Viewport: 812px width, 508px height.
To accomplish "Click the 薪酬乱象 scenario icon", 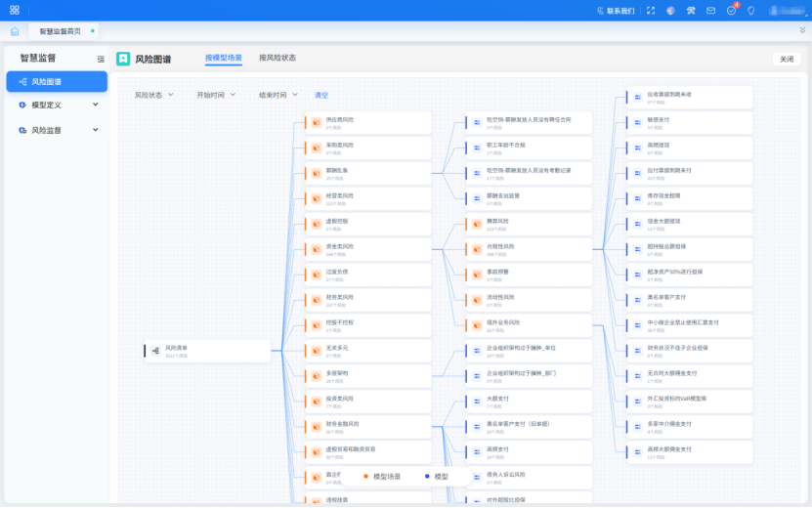I will point(316,174).
